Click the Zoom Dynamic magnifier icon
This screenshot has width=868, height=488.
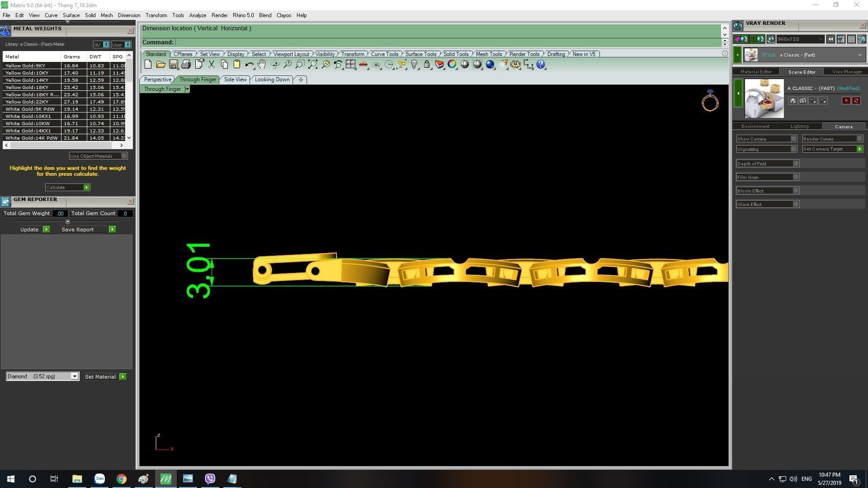(x=287, y=65)
